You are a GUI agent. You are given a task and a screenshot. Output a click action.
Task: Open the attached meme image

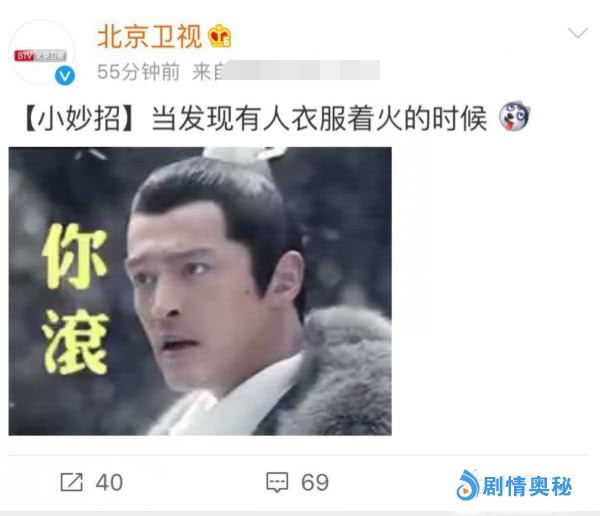(x=200, y=291)
